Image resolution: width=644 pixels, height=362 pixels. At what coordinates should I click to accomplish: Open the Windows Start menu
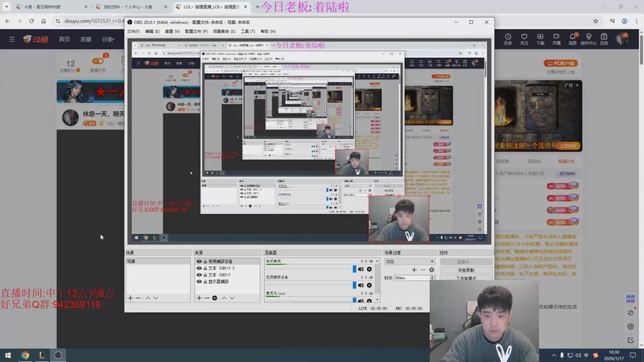[8, 355]
